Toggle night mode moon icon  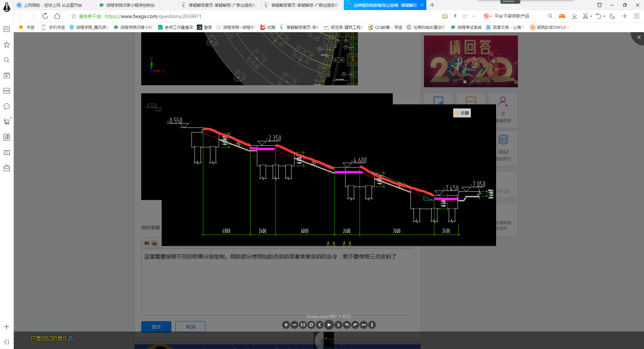pos(612,16)
